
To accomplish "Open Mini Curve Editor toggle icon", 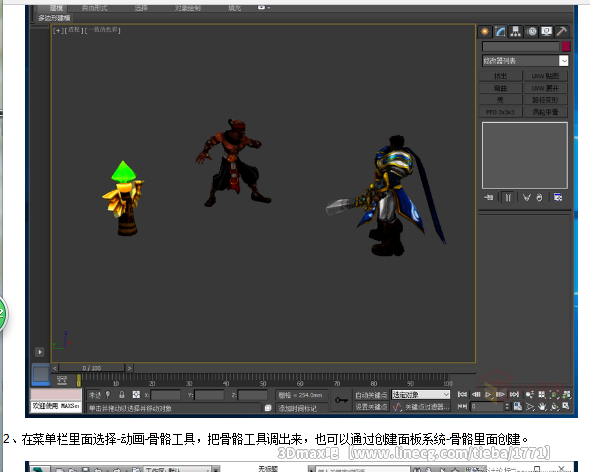I will [62, 381].
